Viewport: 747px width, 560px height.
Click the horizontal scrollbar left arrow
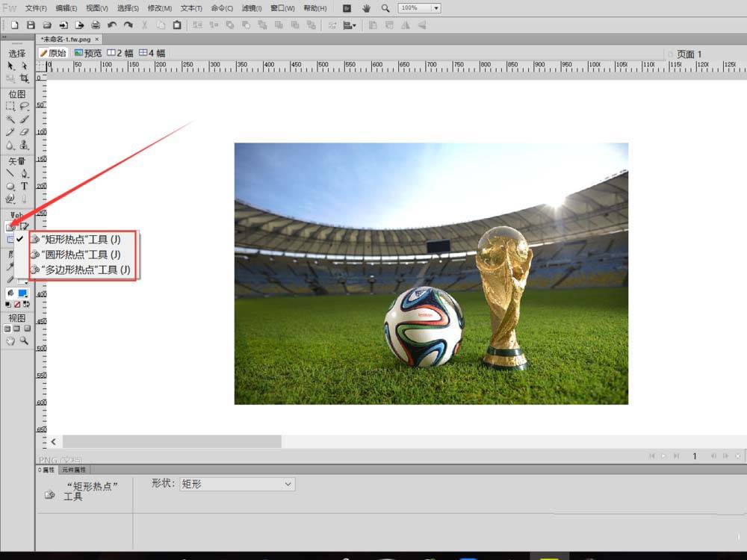(53, 442)
